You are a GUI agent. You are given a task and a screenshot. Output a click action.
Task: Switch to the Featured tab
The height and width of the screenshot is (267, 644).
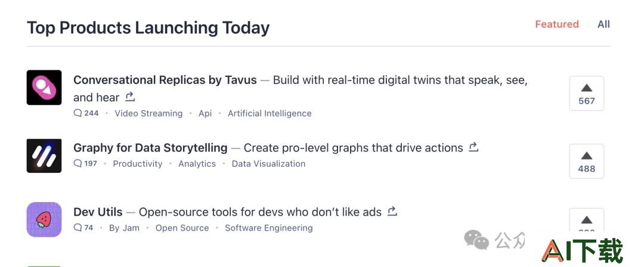(x=556, y=24)
